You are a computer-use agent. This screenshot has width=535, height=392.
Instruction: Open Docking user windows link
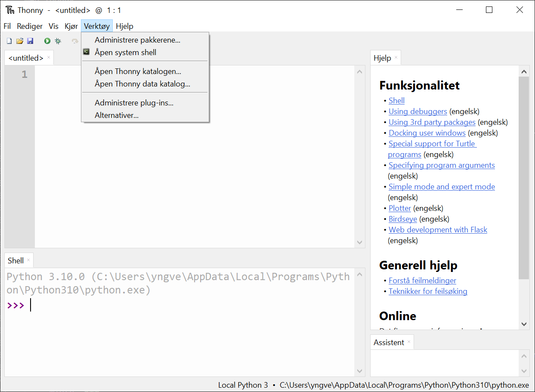click(427, 133)
